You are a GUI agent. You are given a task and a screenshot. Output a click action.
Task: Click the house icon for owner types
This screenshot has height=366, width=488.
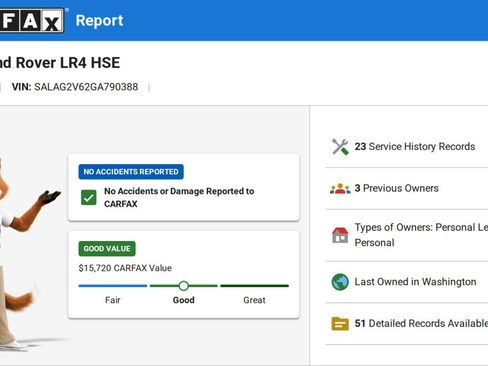340,235
